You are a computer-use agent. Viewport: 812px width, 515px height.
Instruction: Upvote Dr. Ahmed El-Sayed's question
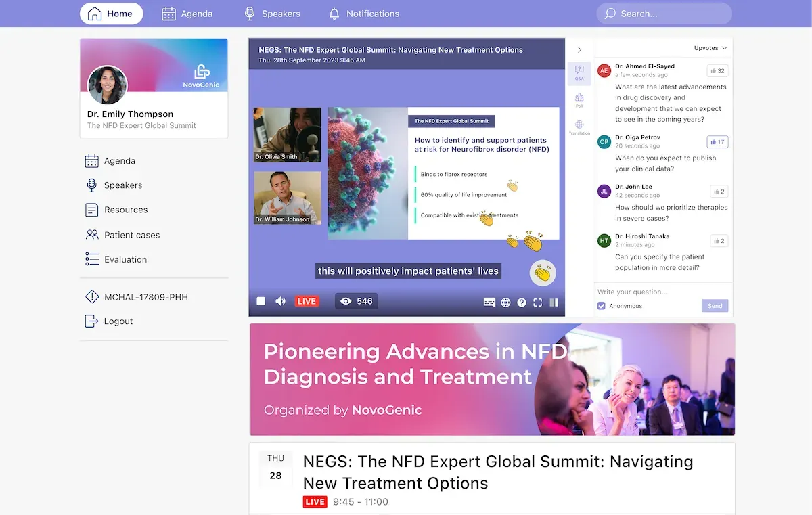[x=717, y=70]
